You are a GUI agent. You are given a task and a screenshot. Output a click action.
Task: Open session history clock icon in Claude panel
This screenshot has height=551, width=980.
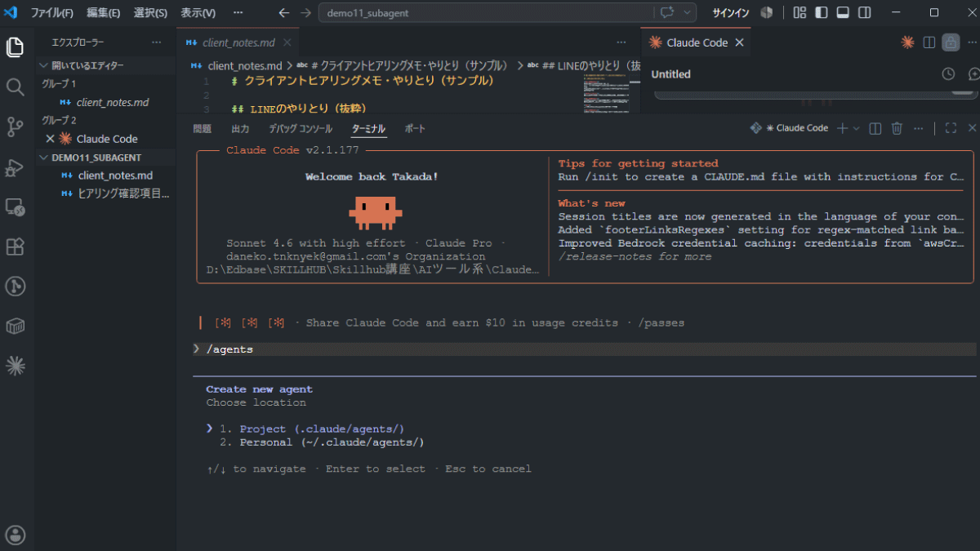[x=948, y=74]
